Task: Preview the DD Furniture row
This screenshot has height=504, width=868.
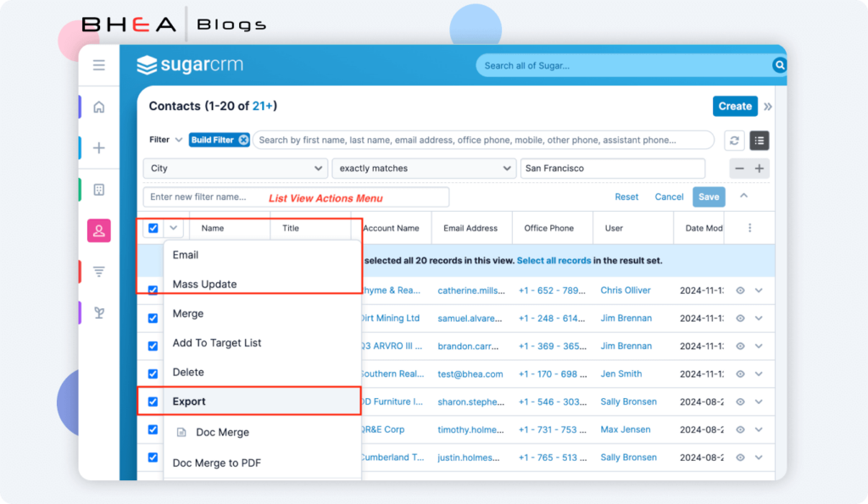Action: pyautogui.click(x=740, y=402)
